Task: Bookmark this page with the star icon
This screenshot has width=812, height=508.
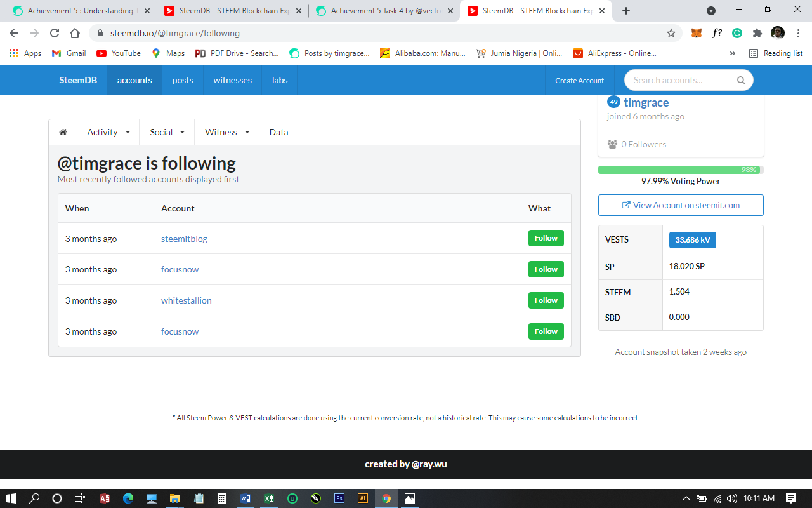Action: pos(671,33)
